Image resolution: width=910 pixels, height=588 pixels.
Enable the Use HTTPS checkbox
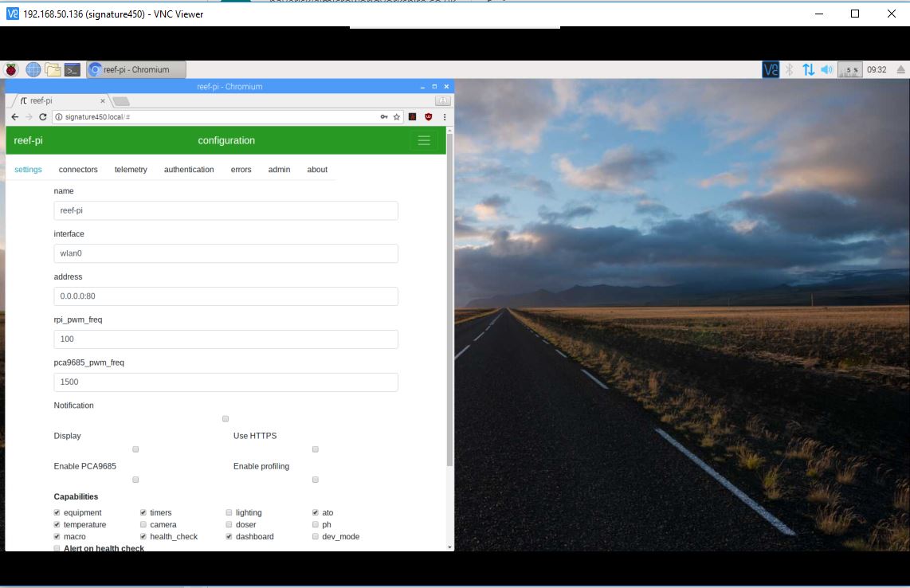click(x=315, y=449)
